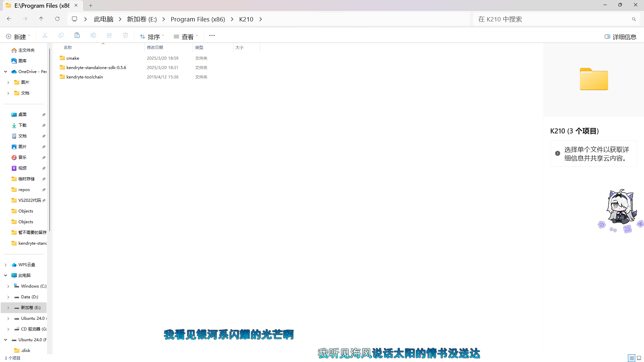This screenshot has width=644, height=362.
Task: Switch to large thumbnails view icon
Action: pyautogui.click(x=639, y=358)
